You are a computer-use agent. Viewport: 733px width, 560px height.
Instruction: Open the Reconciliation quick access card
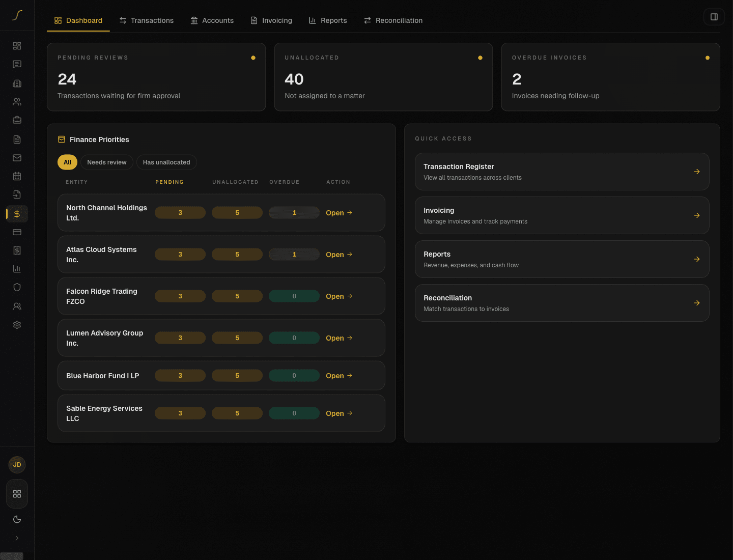[562, 303]
